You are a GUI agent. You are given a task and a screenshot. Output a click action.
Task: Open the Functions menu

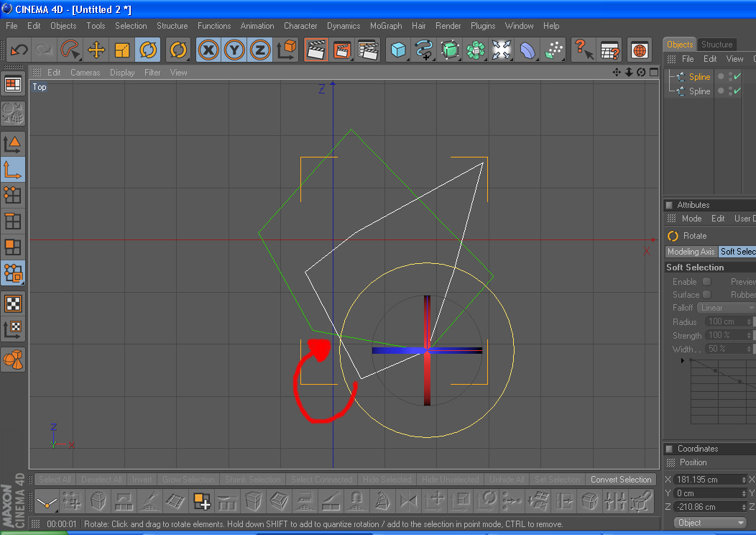214,26
